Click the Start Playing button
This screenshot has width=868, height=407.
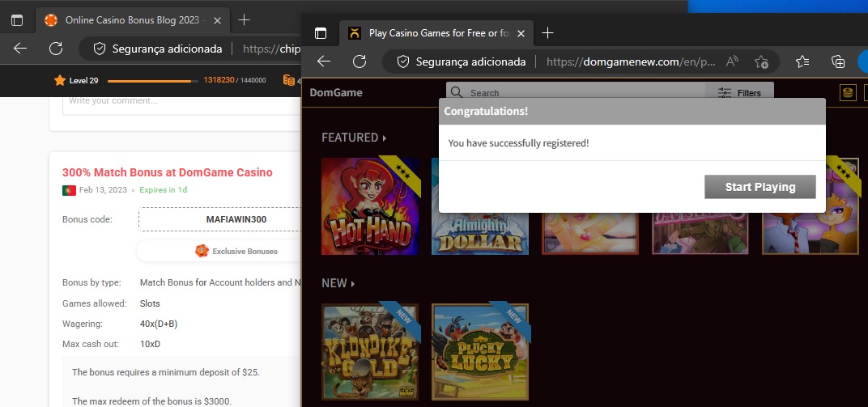[759, 187]
